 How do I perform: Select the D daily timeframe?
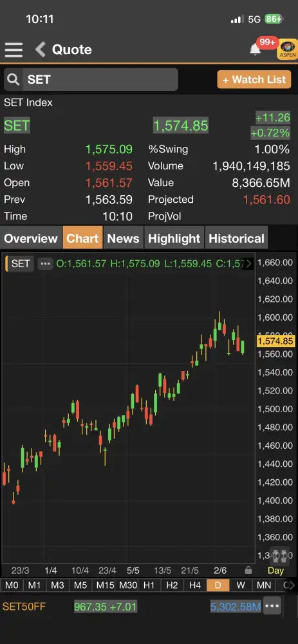tap(218, 585)
